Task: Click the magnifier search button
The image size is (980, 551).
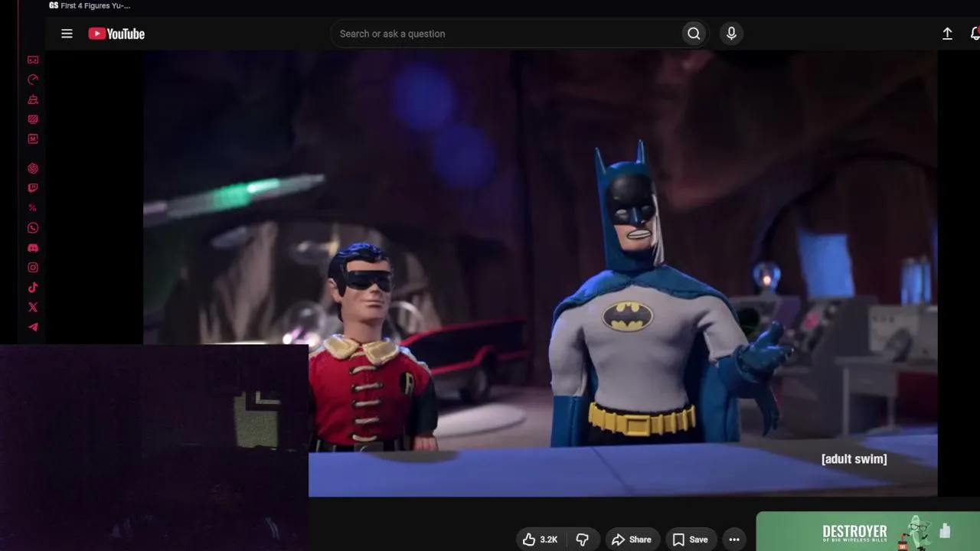Action: 694,34
